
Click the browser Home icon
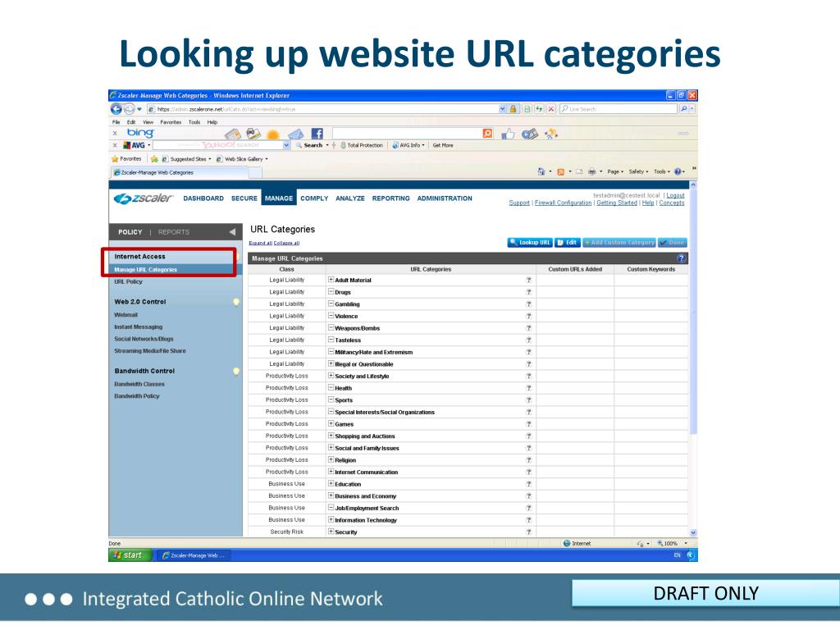pyautogui.click(x=541, y=171)
